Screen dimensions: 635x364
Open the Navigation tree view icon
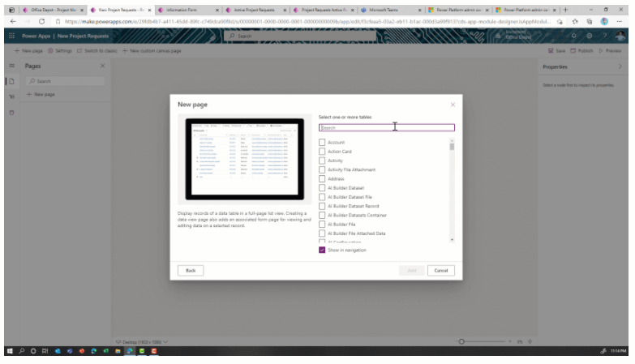(x=11, y=96)
